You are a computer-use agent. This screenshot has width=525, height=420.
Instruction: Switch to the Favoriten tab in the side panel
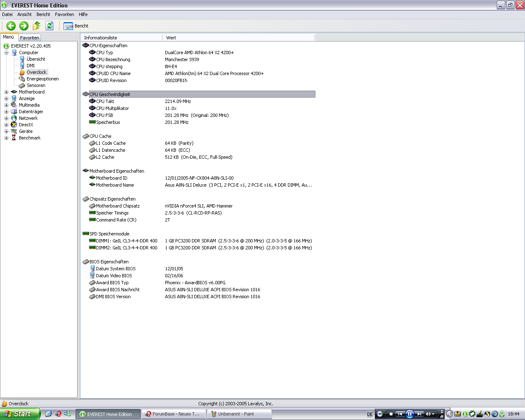point(30,38)
